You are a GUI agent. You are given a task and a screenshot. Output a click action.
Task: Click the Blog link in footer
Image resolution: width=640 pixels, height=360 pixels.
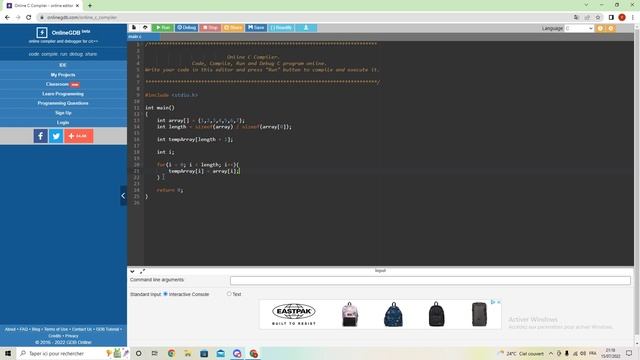point(36,329)
